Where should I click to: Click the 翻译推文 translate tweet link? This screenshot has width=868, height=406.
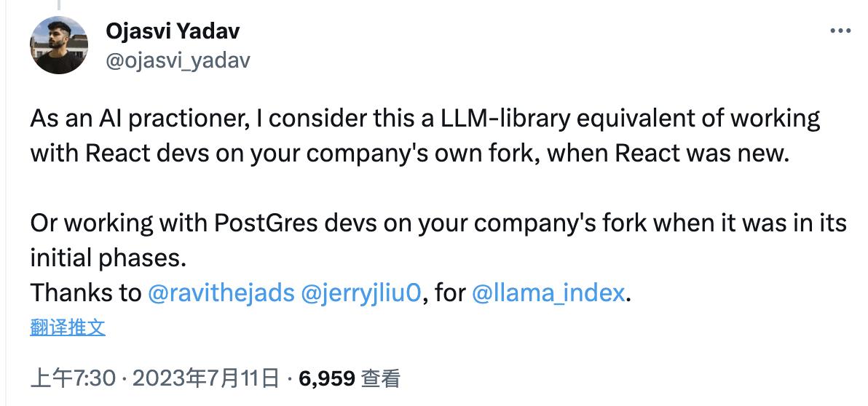coord(68,327)
